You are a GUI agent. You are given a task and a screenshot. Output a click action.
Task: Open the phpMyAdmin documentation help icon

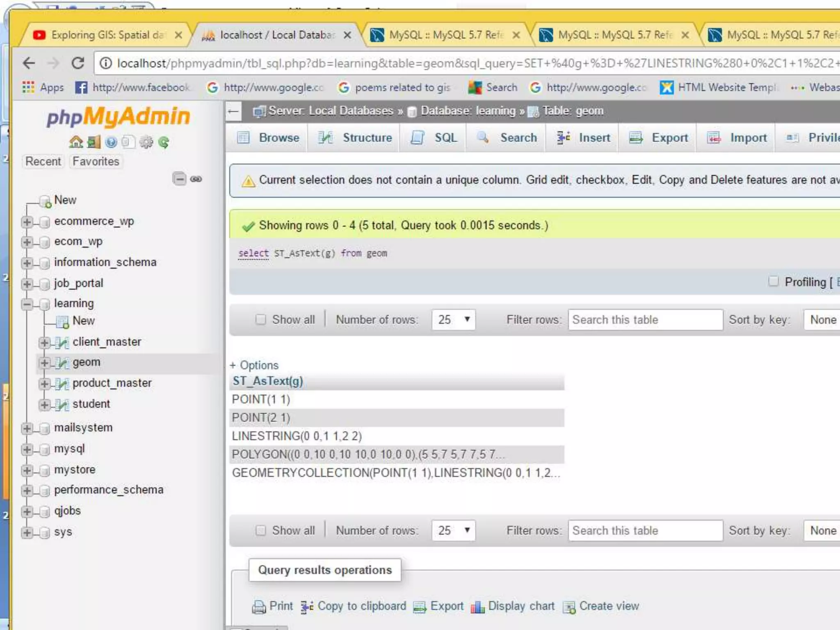point(111,142)
